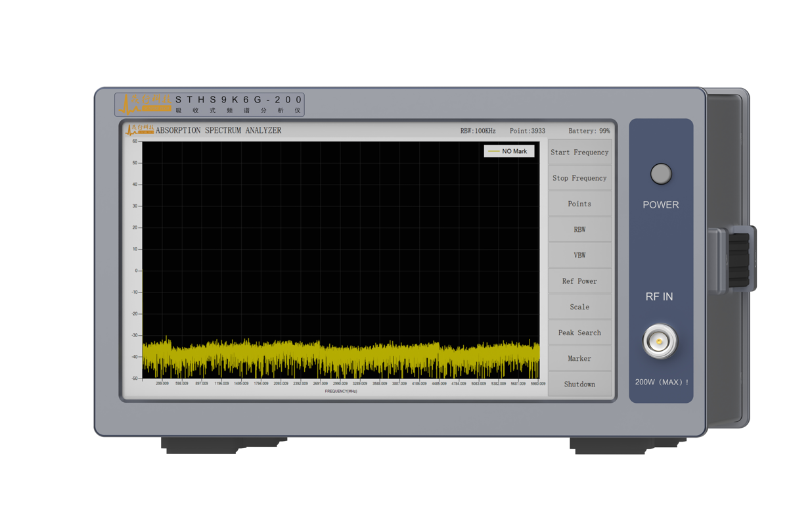Click the Point:3933 status readout
Viewport: 812px width, 529px height.
(527, 131)
